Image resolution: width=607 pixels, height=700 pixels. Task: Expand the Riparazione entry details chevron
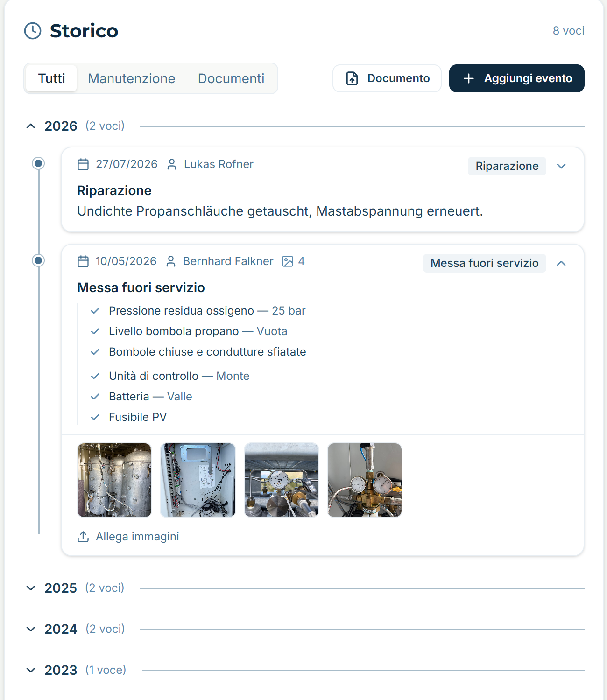point(561,166)
